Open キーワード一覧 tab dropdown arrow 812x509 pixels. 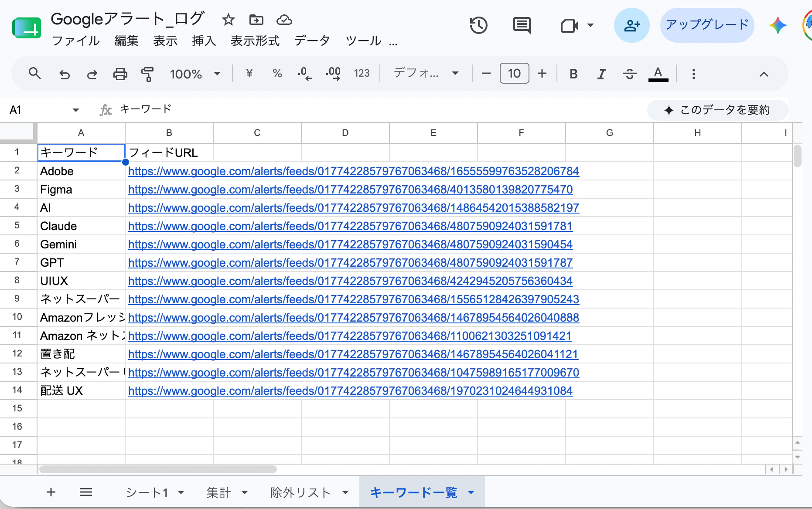point(471,492)
